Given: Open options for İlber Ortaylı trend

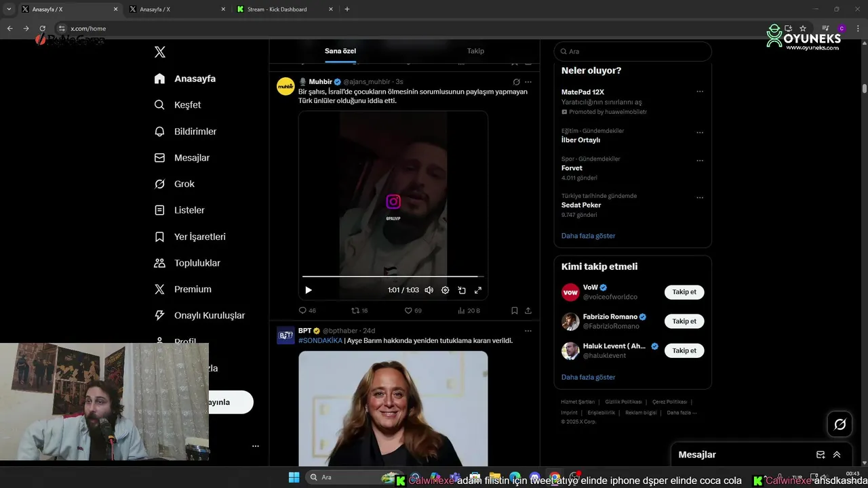Looking at the screenshot, I should click(x=700, y=133).
